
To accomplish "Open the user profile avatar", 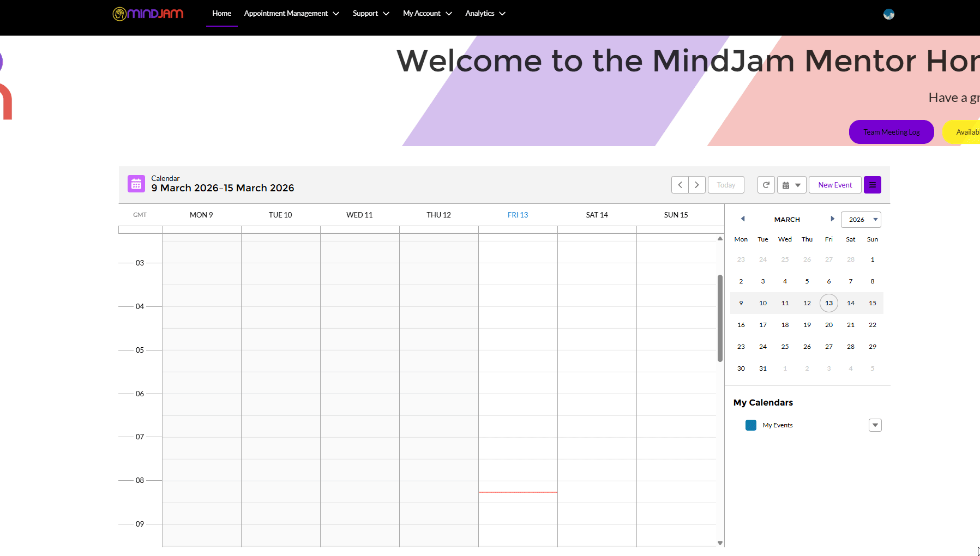I will click(x=888, y=14).
